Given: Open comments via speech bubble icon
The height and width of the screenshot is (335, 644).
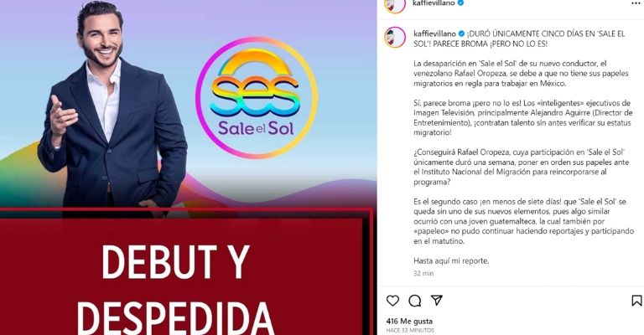Looking at the screenshot, I should 415,301.
